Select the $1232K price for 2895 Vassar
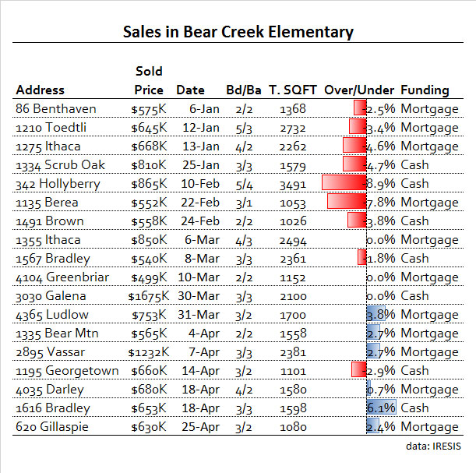Screen dimensions: 476x473 pyautogui.click(x=146, y=351)
